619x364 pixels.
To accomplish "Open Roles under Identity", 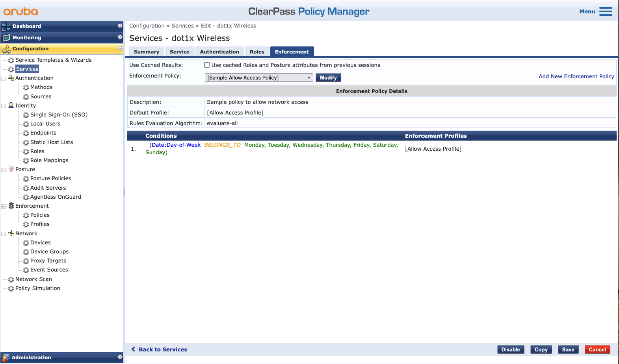I will point(37,151).
